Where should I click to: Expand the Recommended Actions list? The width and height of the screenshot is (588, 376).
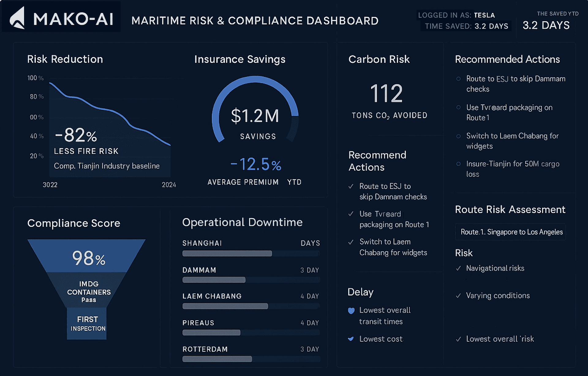[508, 59]
